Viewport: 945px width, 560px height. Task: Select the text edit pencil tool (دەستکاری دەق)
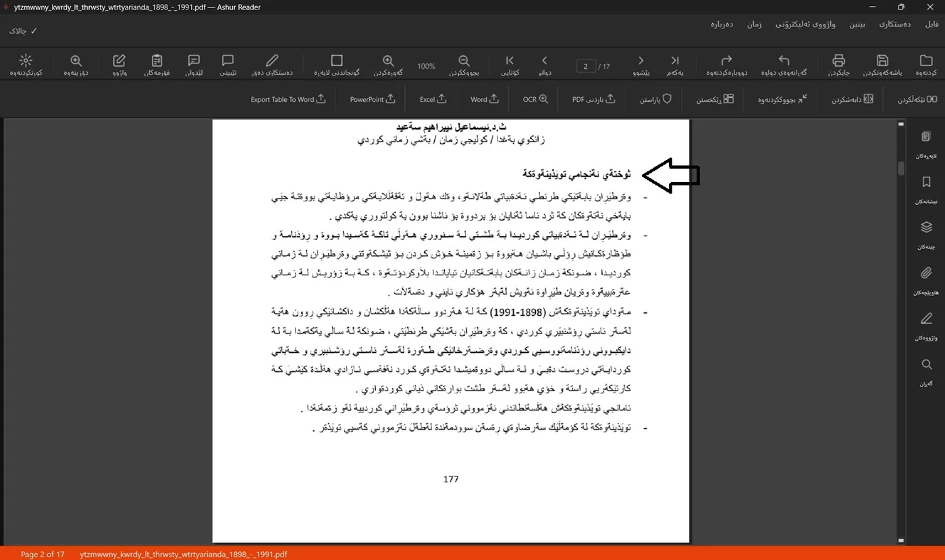[272, 65]
